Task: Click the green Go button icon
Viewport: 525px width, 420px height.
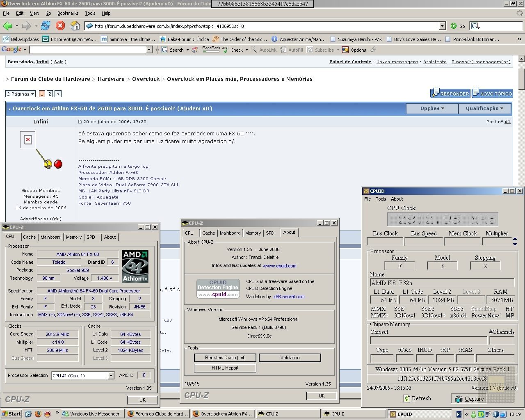Action: click(454, 26)
